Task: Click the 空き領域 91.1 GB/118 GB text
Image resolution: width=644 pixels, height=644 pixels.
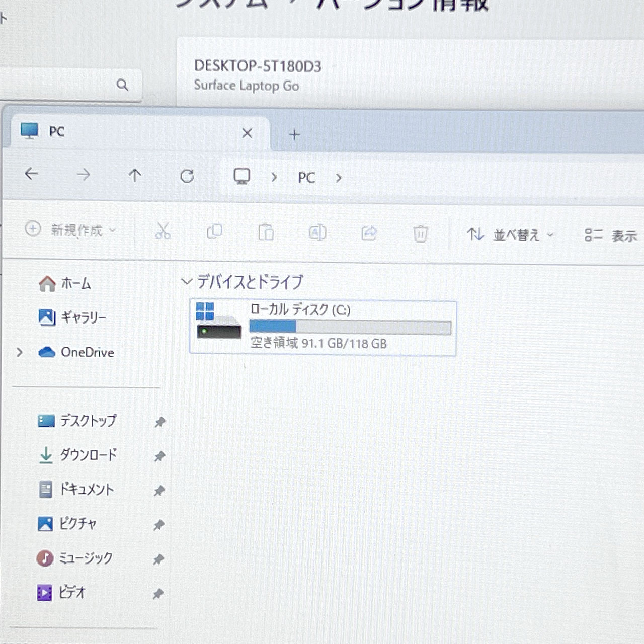Action: click(318, 343)
